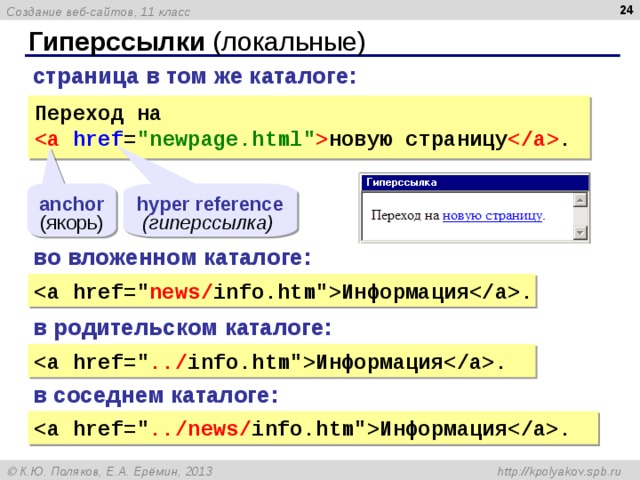Click the blue 'href' attribute in first code
The image size is (640, 480).
(98, 139)
